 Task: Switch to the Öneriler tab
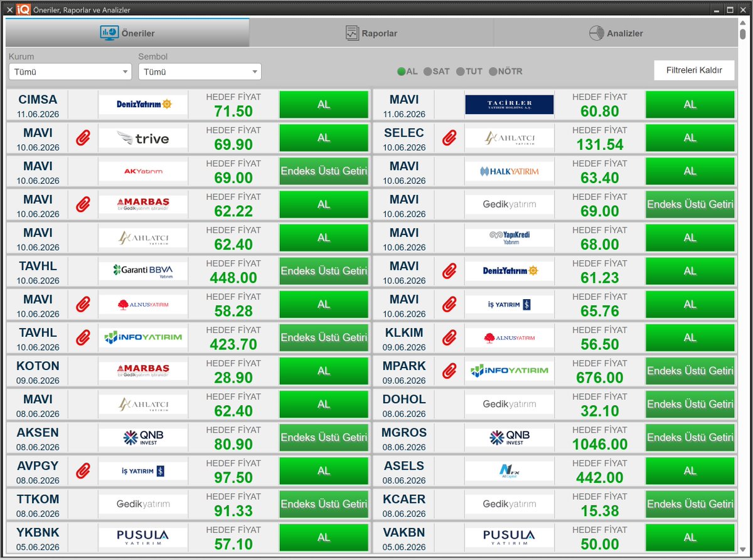pos(127,33)
